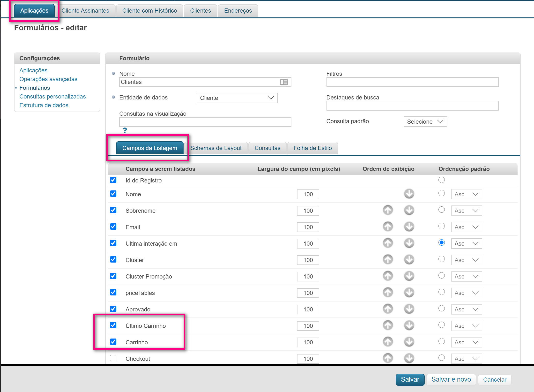Enable the Checkout field checkbox
Screen dimensions: 534x392
[x=113, y=358]
